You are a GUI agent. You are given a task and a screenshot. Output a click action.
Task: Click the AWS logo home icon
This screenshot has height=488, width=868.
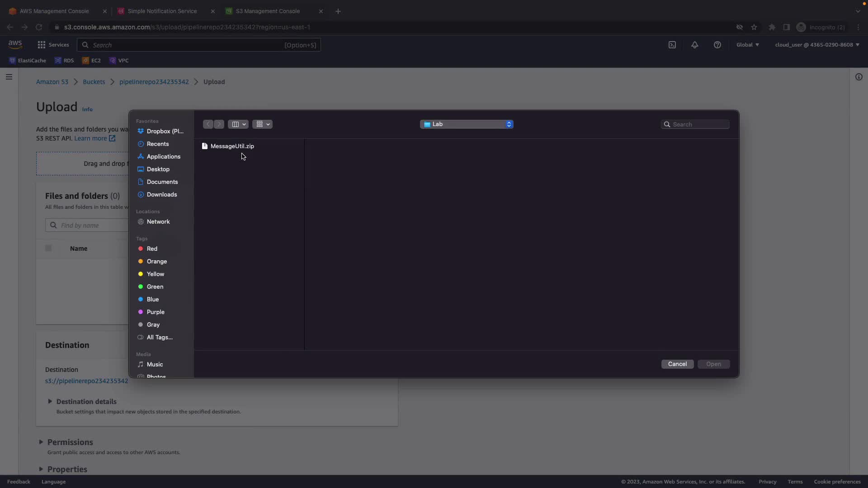pyautogui.click(x=15, y=44)
